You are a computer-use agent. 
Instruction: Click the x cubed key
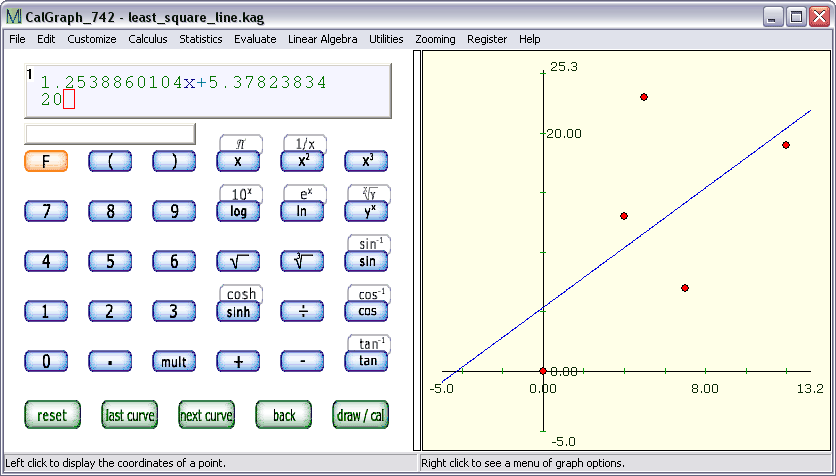366,161
